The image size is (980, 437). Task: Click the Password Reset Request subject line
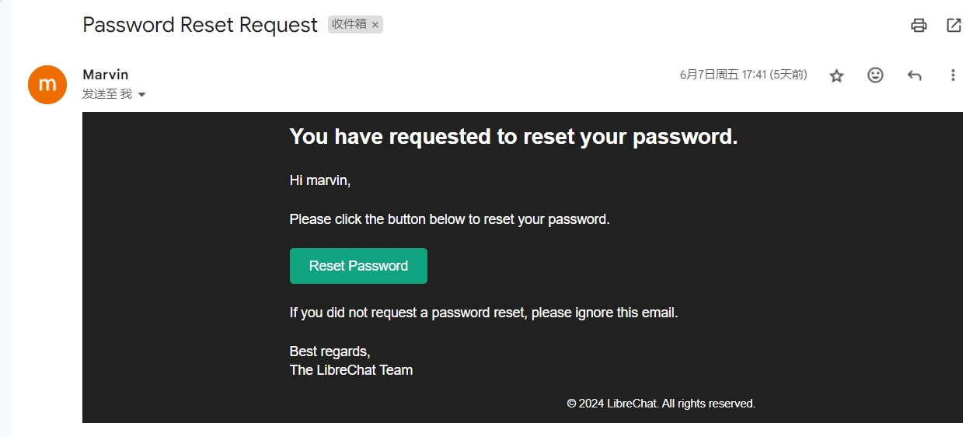click(x=200, y=25)
